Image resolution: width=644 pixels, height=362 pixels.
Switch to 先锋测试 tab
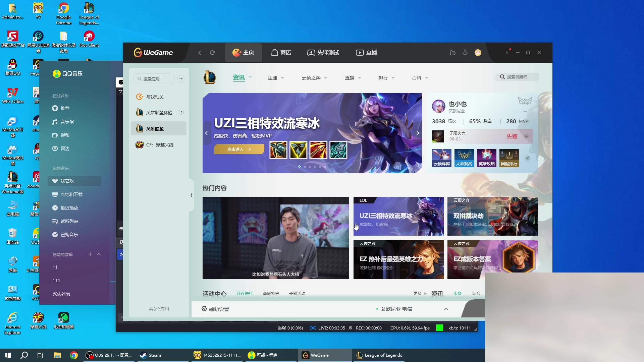(x=323, y=53)
